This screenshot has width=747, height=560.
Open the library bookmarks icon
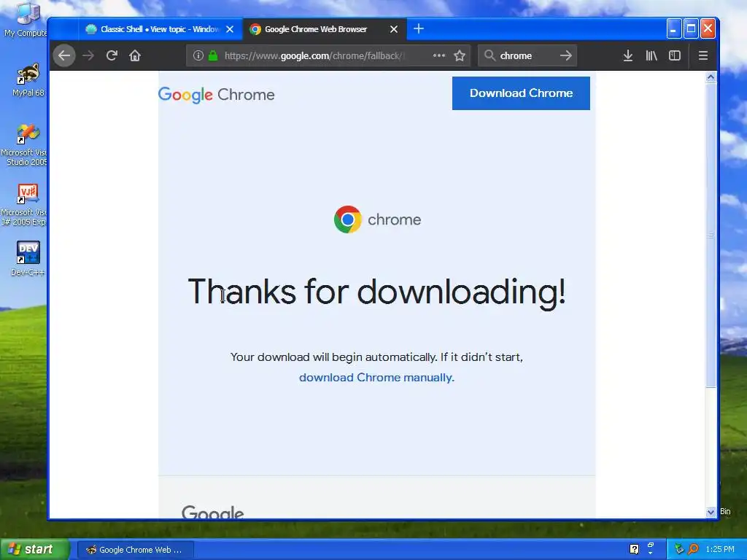tap(651, 55)
